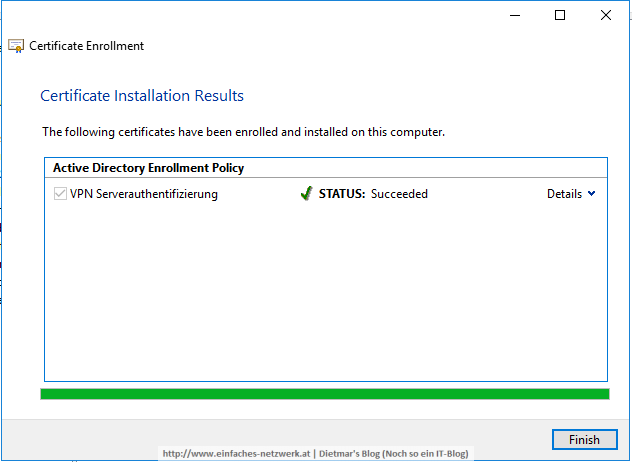The height and width of the screenshot is (462, 632).
Task: Click the Certificate Enrollment title icon
Action: (16, 46)
